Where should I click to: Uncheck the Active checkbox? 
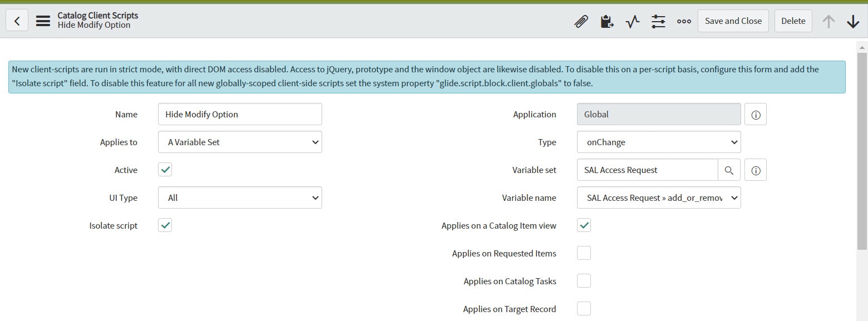coord(165,170)
